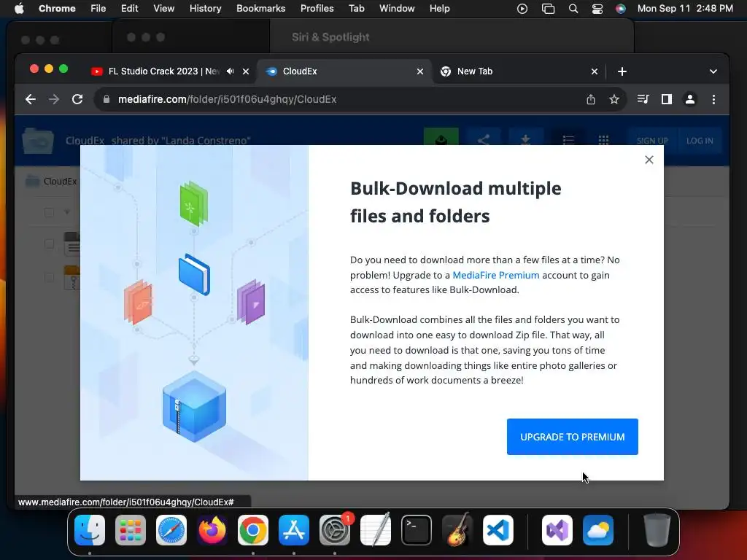Open the Chrome three-dot menu
This screenshot has width=747, height=560.
(713, 99)
